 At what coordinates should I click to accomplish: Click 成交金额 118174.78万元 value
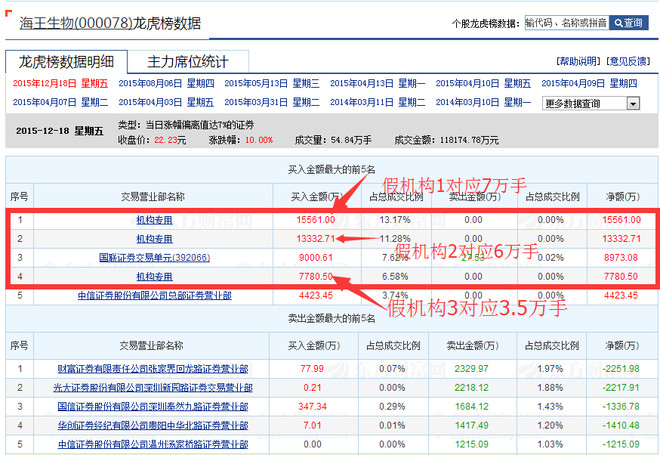click(469, 140)
